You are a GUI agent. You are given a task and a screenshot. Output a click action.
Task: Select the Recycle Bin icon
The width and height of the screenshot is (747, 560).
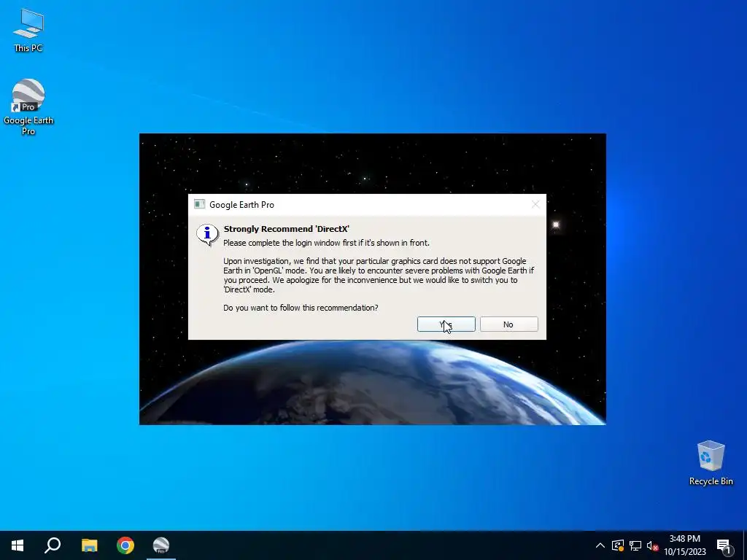point(711,463)
